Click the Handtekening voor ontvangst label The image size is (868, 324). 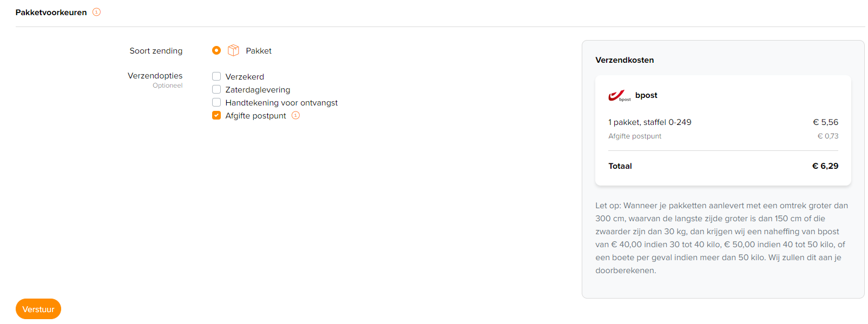[x=281, y=103]
